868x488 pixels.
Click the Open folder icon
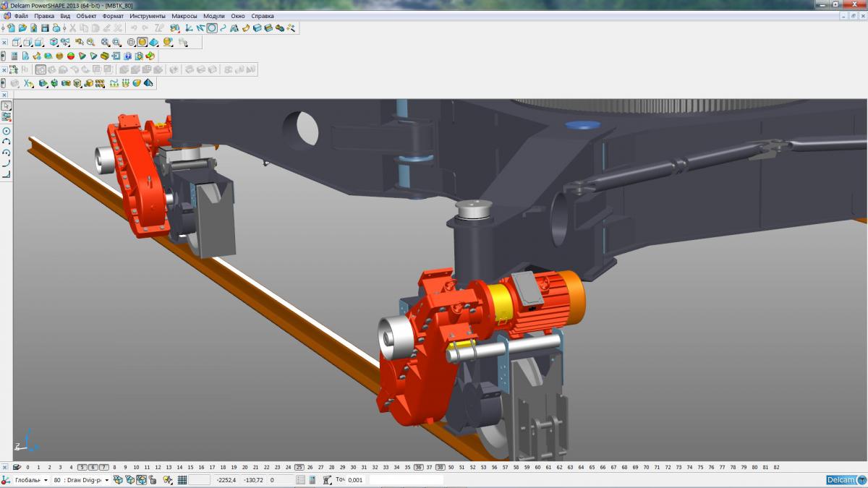coord(22,28)
